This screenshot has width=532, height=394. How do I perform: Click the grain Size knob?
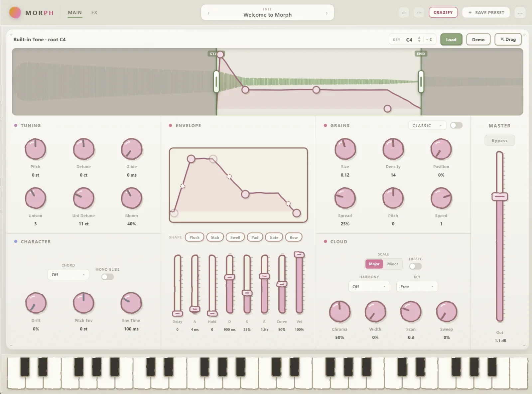[345, 149]
